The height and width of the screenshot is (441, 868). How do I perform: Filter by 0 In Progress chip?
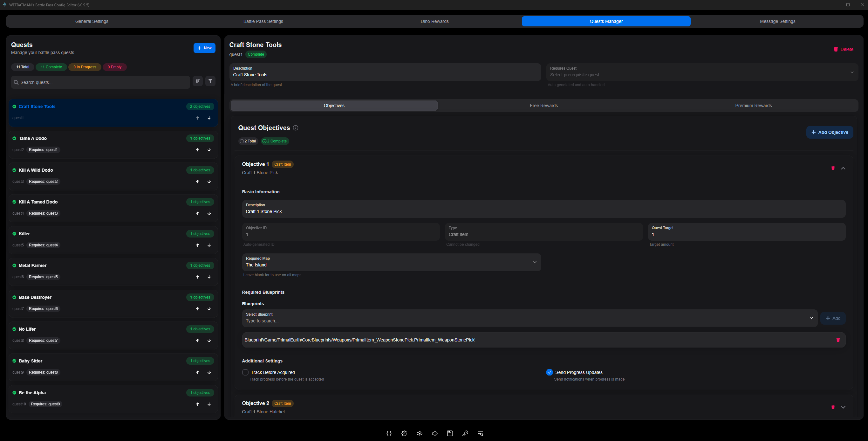click(x=85, y=67)
